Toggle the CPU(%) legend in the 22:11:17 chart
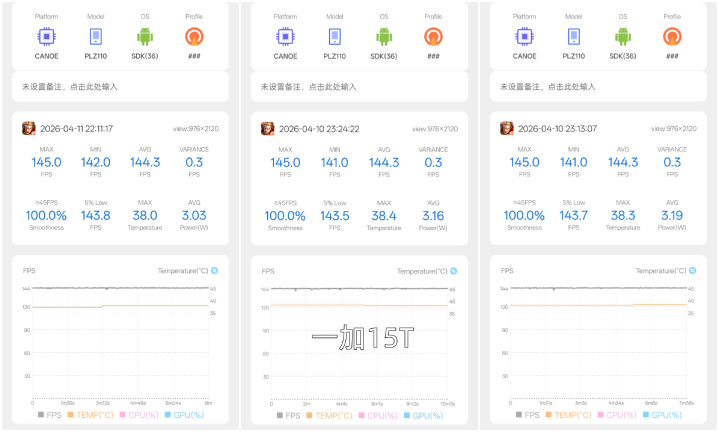 (139, 415)
